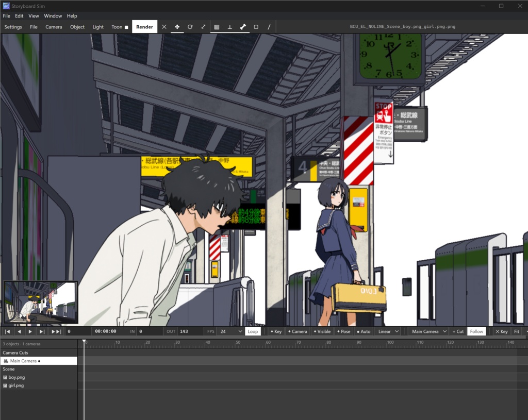Click the current frame number field
Screen dimensions: 528x420
tap(77, 331)
